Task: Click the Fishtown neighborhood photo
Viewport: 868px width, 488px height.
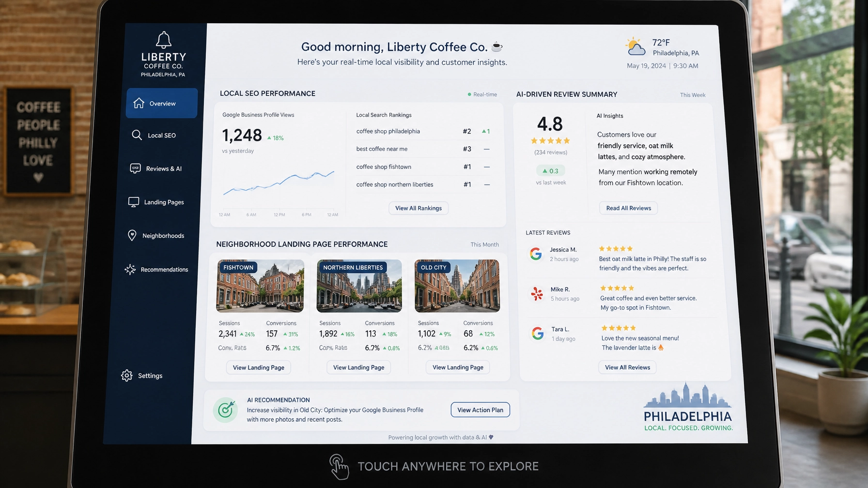Action: point(260,286)
